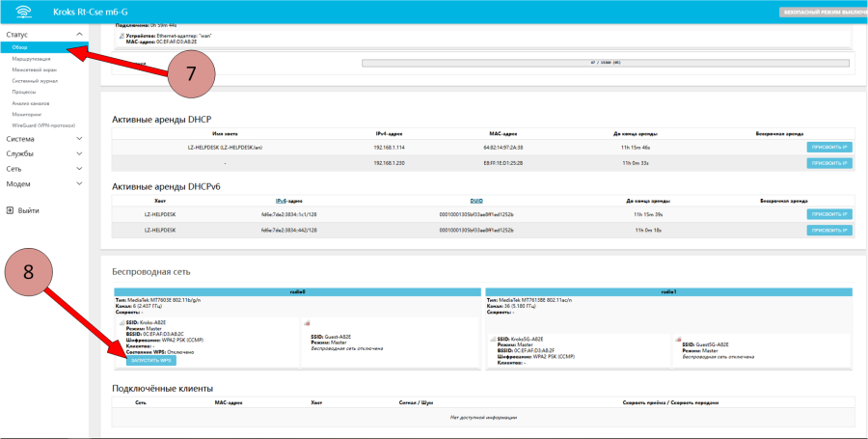Click the Ethernet adapter wan device icon

121,35
